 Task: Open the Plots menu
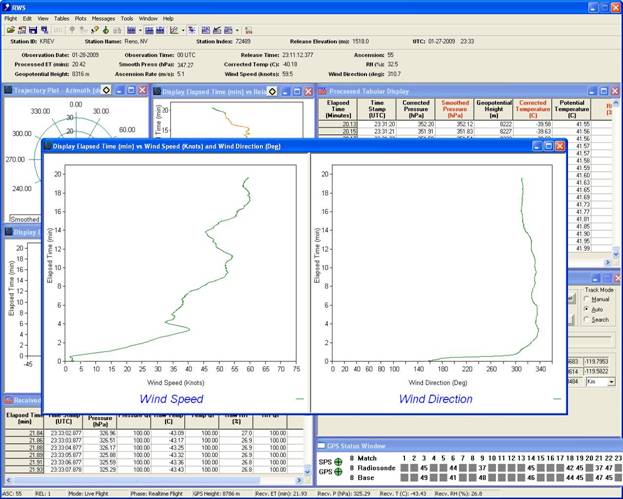tap(81, 19)
